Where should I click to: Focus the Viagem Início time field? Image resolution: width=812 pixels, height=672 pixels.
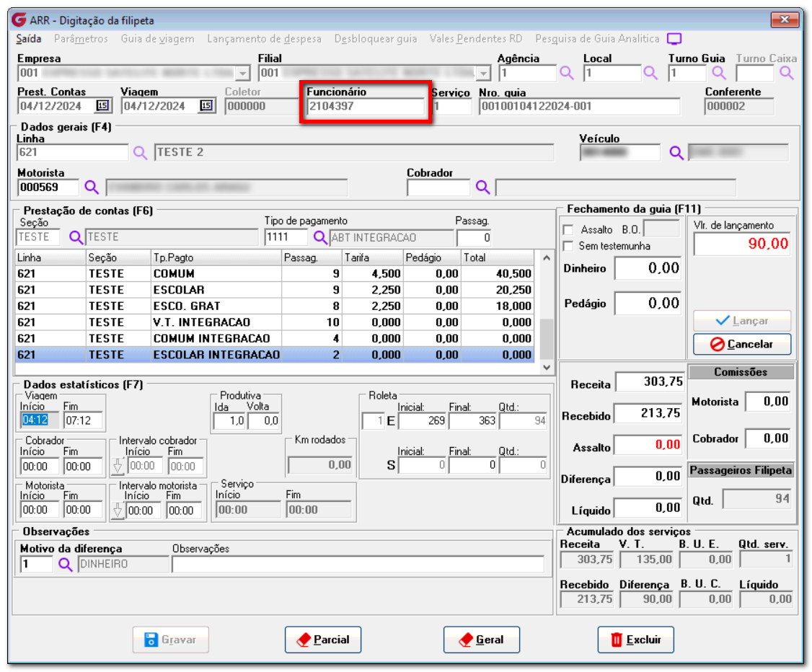pos(40,420)
